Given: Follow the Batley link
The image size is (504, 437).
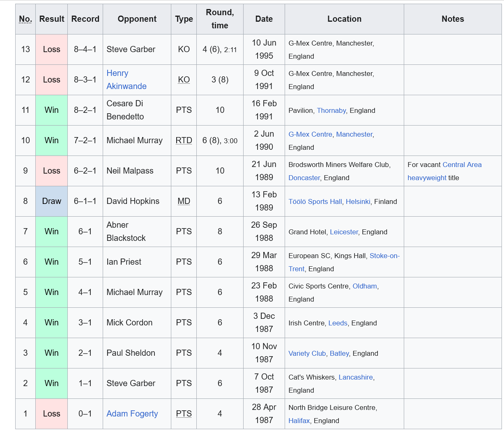Looking at the screenshot, I should tap(339, 353).
